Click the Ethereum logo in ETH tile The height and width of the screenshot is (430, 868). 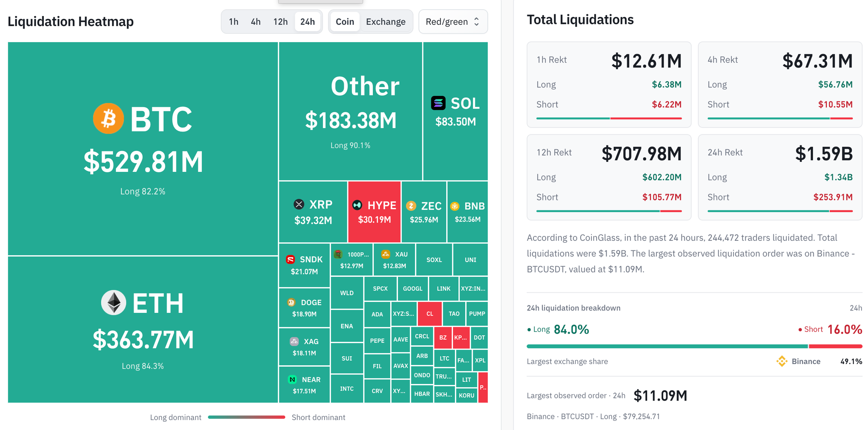point(114,302)
